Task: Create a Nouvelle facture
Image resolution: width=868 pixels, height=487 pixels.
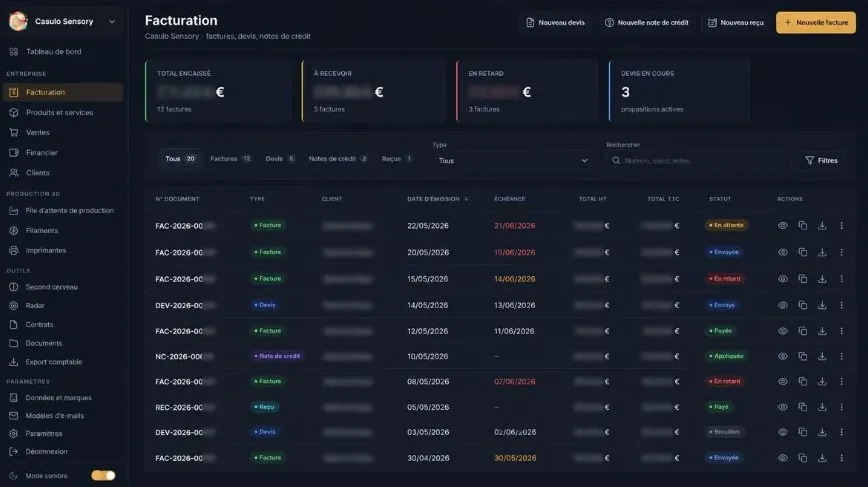Action: pos(815,23)
